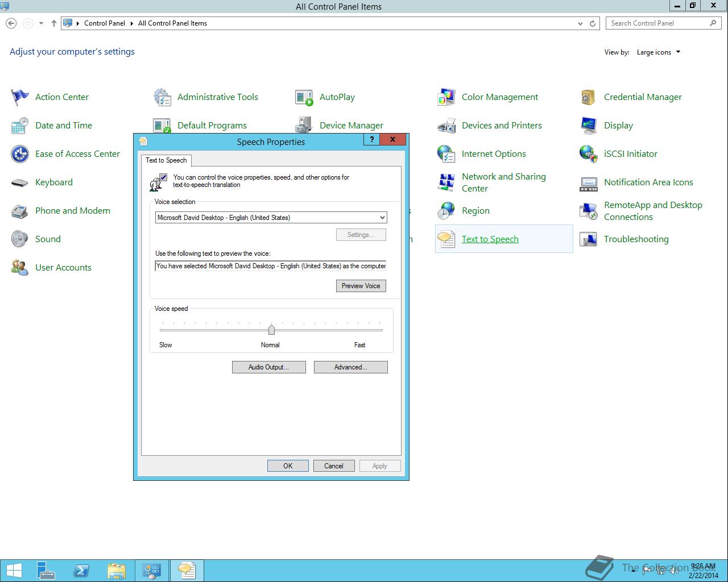
Task: Open Ease of Access Center icon
Action: [x=20, y=154]
